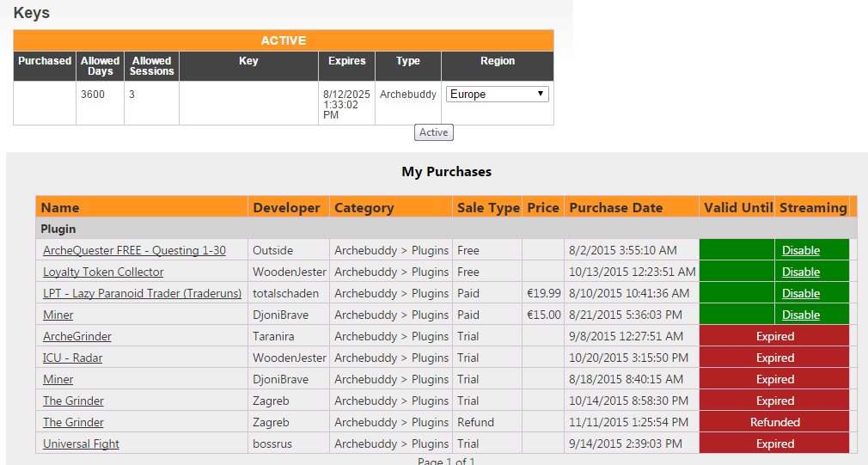Click the expiry date 8/12/2025 1:33:02 PM
The width and height of the screenshot is (868, 465).
tap(346, 105)
